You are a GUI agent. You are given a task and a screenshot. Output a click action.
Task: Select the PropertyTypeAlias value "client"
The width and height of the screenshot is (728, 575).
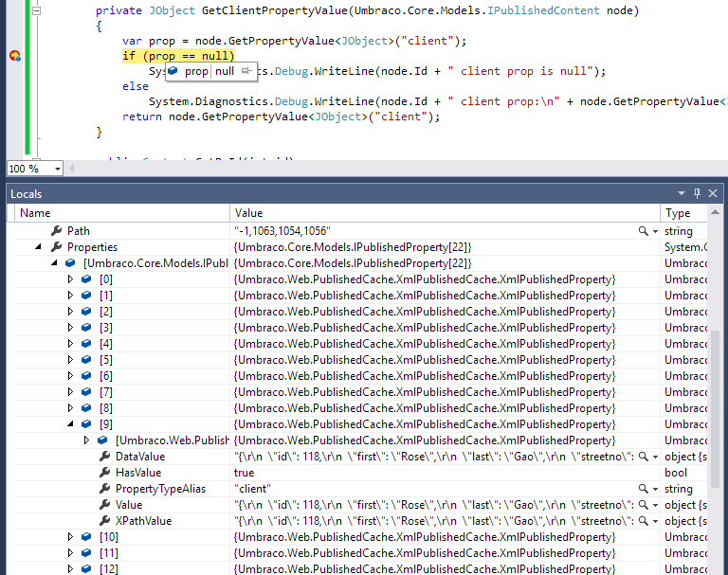point(252,489)
